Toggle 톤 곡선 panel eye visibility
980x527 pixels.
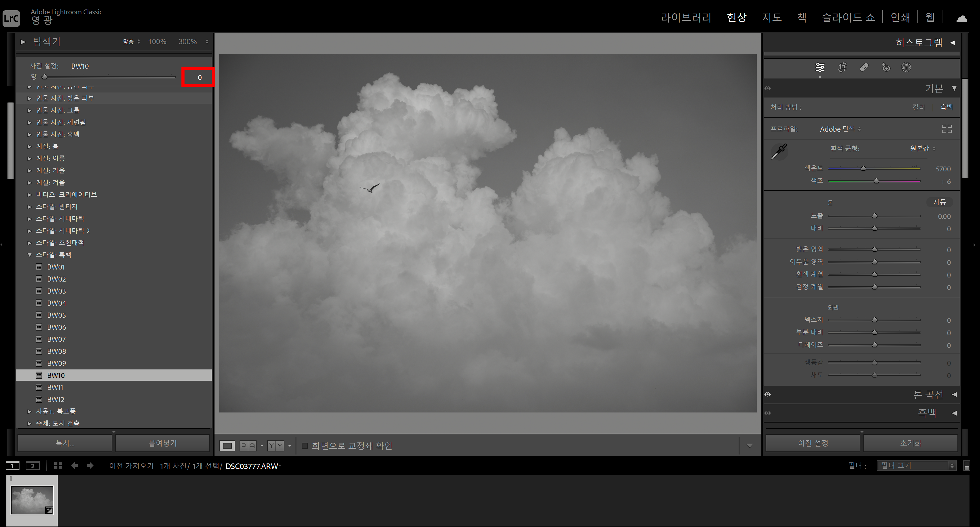768,394
